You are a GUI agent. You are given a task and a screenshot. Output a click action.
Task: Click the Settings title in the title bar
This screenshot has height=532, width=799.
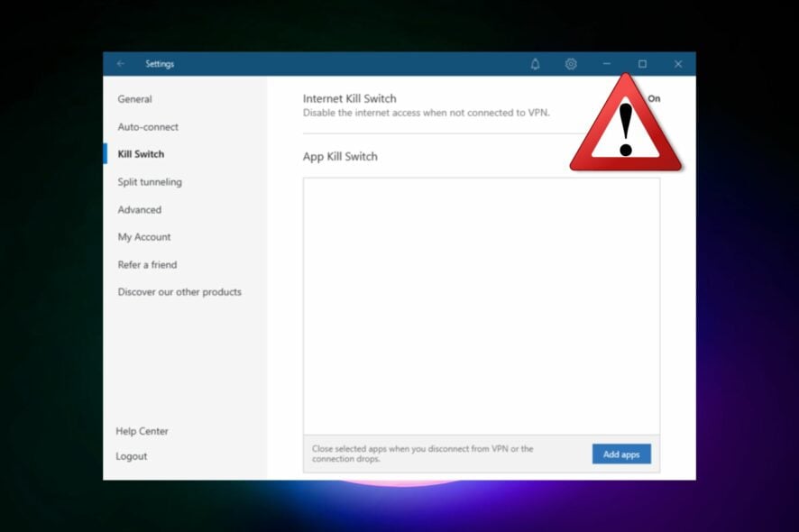pos(161,64)
